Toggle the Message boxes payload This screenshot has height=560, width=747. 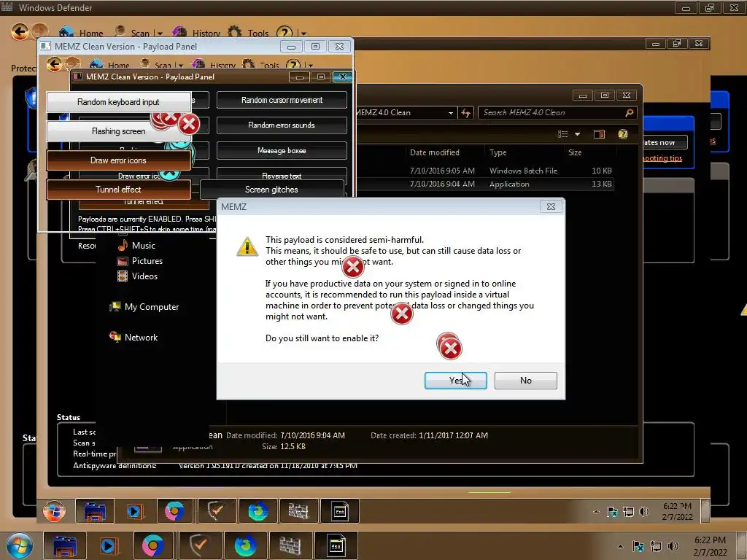click(282, 150)
